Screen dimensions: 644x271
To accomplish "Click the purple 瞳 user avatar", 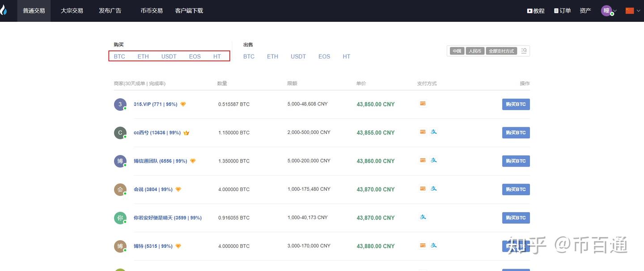I will (x=606, y=11).
